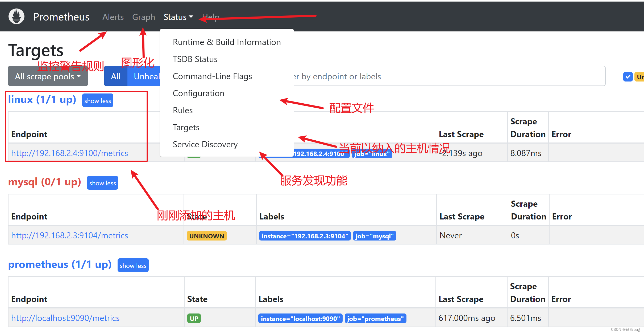Image resolution: width=644 pixels, height=334 pixels.
Task: Select TSDB Status menu option
Action: 195,59
